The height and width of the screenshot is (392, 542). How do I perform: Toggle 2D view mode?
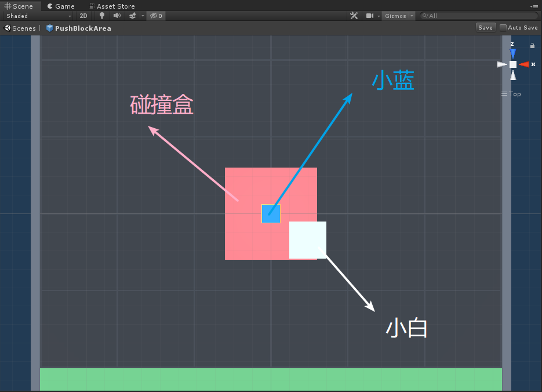(83, 16)
